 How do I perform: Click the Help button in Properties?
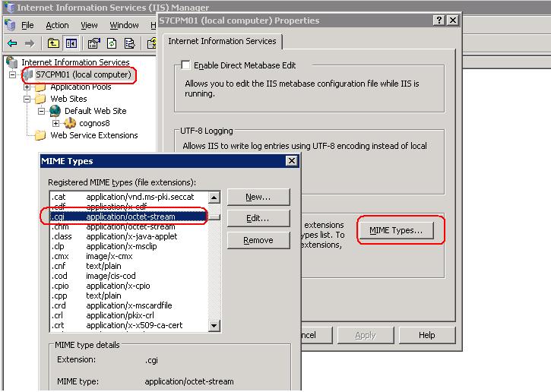pos(427,335)
